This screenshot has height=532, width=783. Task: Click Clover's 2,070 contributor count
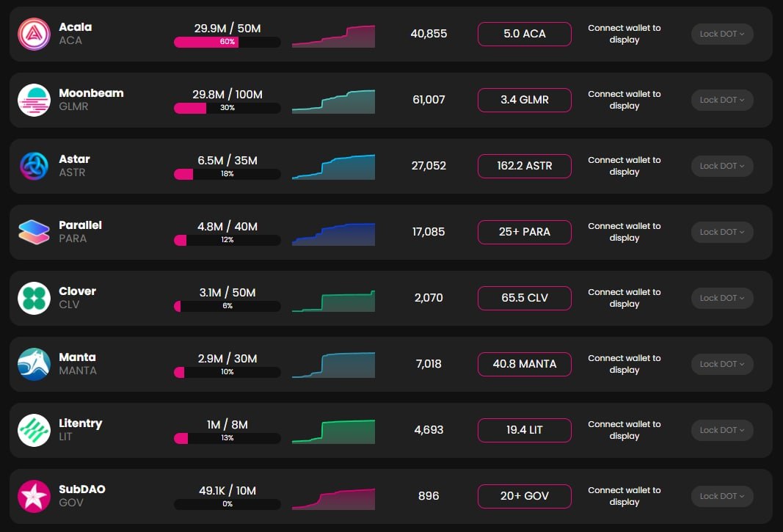pos(429,298)
